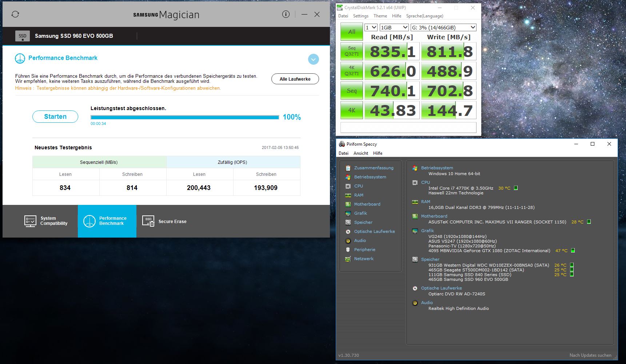Viewport: 626px width, 364px height.
Task: Click the Betriebssystem heading link in summary
Action: pos(437,168)
